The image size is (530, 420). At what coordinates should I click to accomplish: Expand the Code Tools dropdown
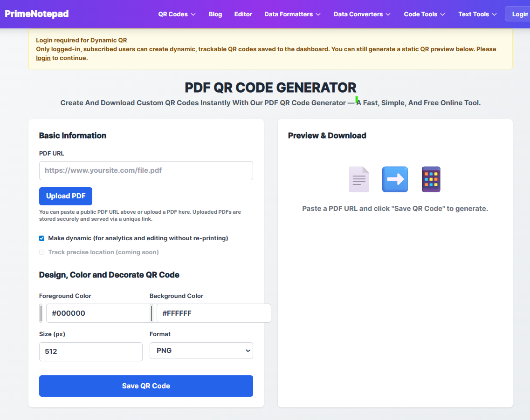424,14
